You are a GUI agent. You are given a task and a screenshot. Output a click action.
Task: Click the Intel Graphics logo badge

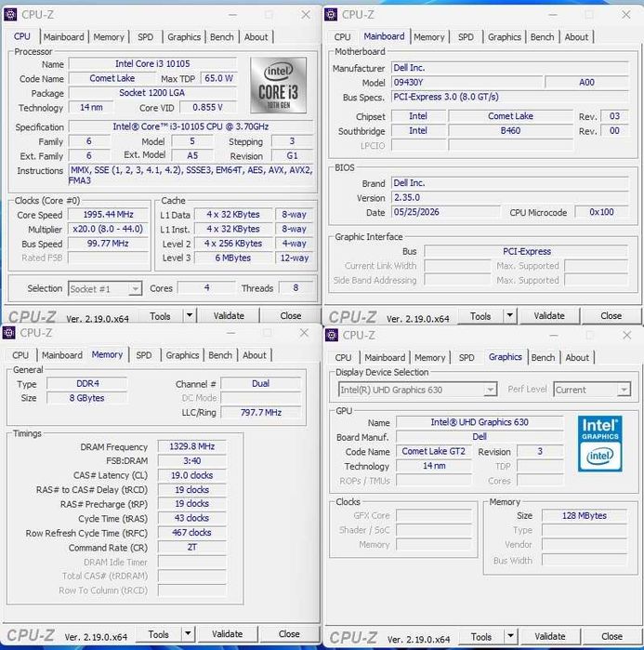[x=599, y=444]
